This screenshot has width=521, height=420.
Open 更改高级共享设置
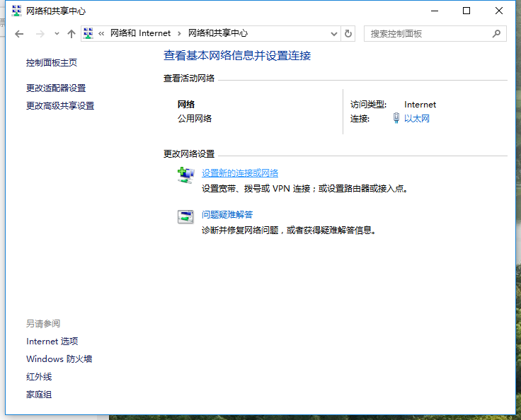click(60, 106)
